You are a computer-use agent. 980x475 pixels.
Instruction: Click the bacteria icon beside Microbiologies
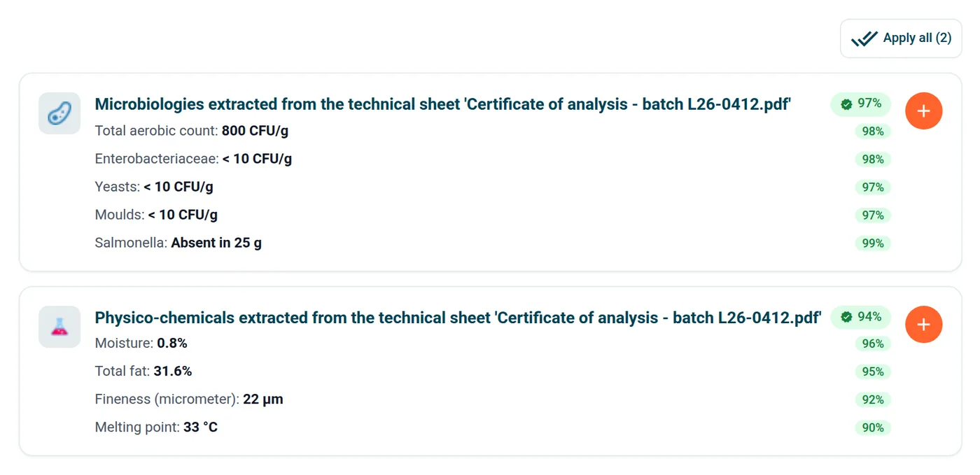[x=59, y=113]
